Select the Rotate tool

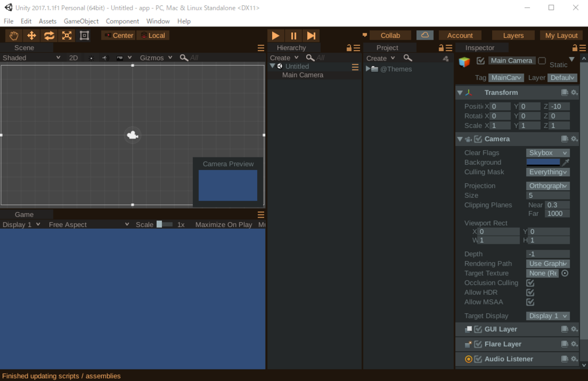coord(49,36)
